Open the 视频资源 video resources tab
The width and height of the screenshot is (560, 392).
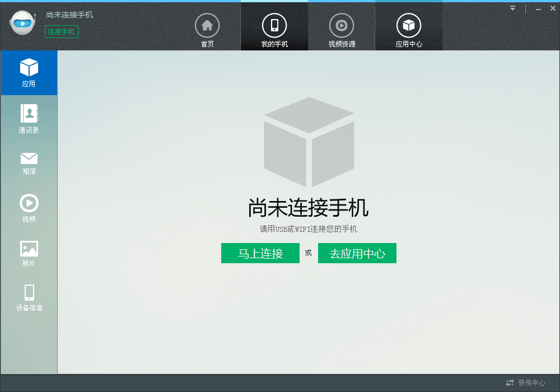342,30
